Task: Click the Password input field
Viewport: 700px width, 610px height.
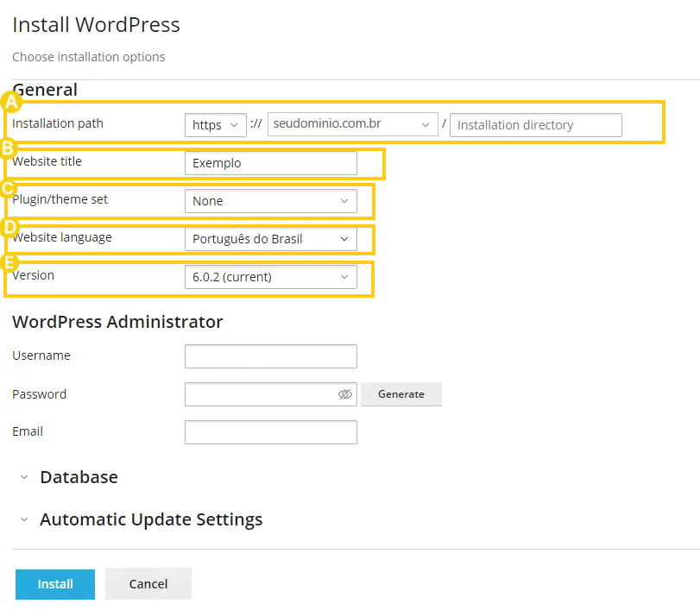Action: [x=271, y=394]
